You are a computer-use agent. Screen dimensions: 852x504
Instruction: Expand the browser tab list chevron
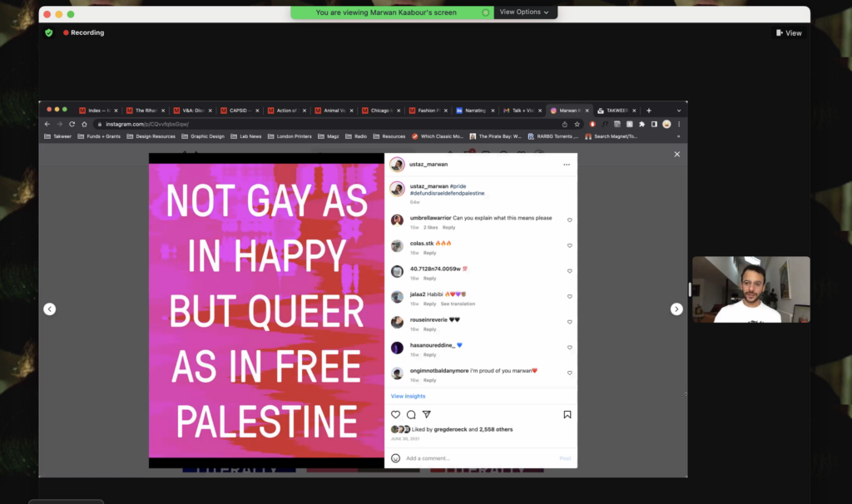pos(678,111)
